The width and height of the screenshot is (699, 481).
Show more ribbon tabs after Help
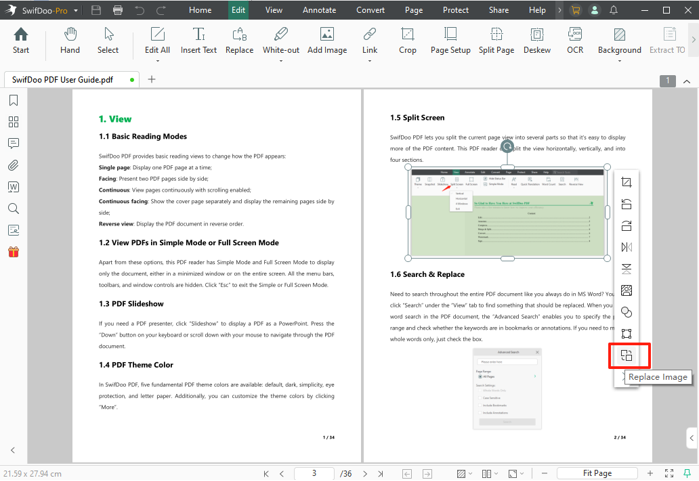(559, 10)
